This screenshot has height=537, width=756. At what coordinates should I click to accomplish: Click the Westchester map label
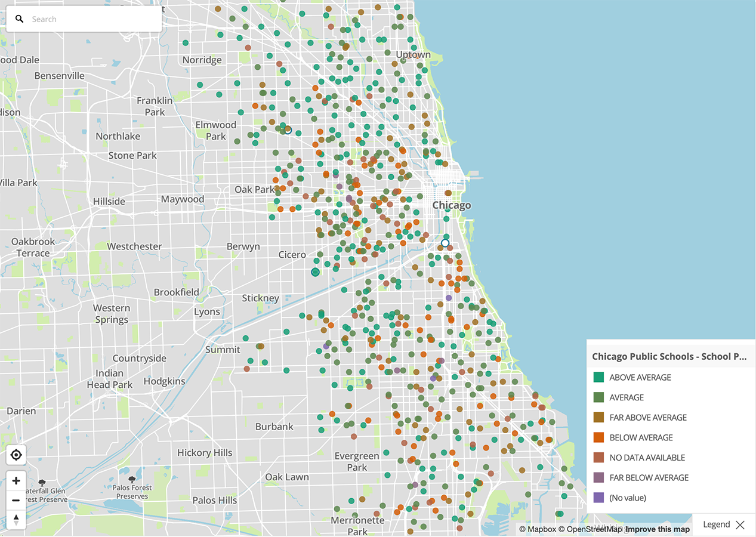134,246
